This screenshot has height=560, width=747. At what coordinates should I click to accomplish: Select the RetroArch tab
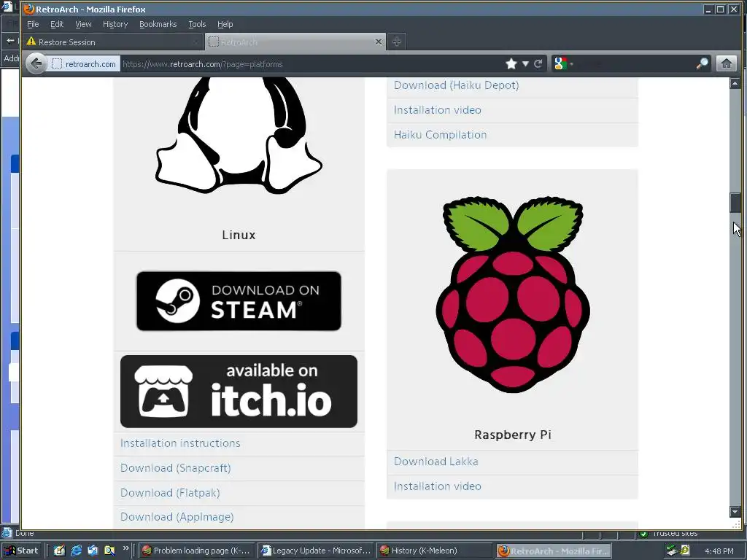point(295,42)
